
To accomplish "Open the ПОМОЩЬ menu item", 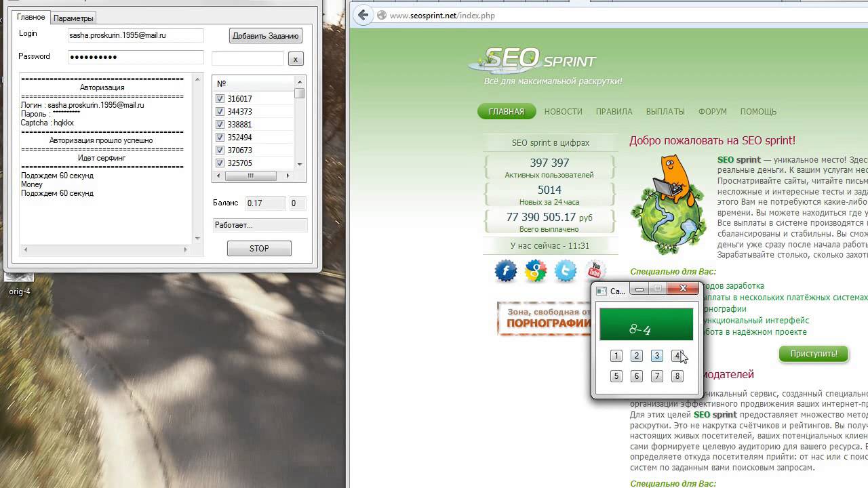I will pos(758,112).
